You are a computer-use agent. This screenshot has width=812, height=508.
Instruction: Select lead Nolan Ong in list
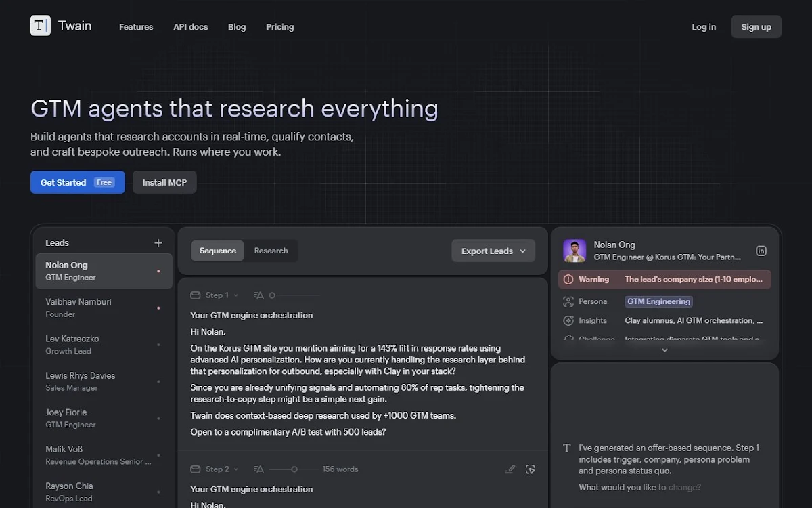coord(104,271)
